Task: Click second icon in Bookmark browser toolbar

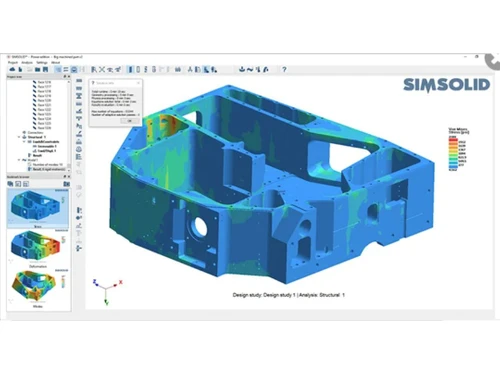Action: tap(18, 184)
